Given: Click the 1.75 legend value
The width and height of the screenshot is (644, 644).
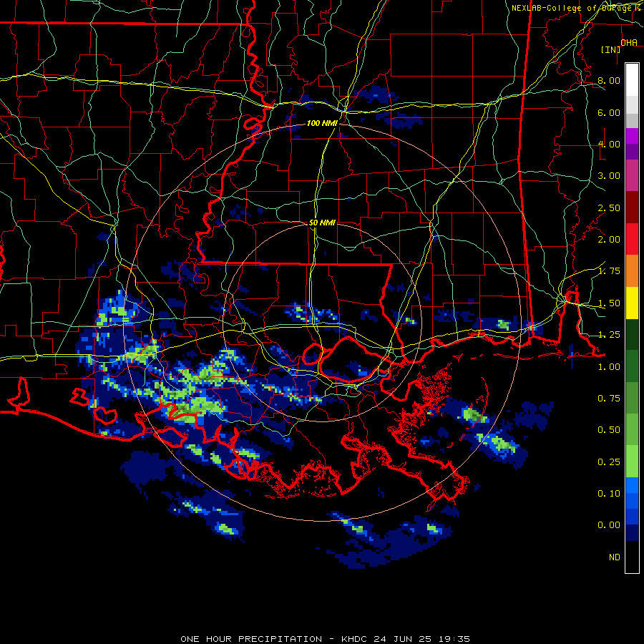Looking at the screenshot, I should pyautogui.click(x=609, y=271).
